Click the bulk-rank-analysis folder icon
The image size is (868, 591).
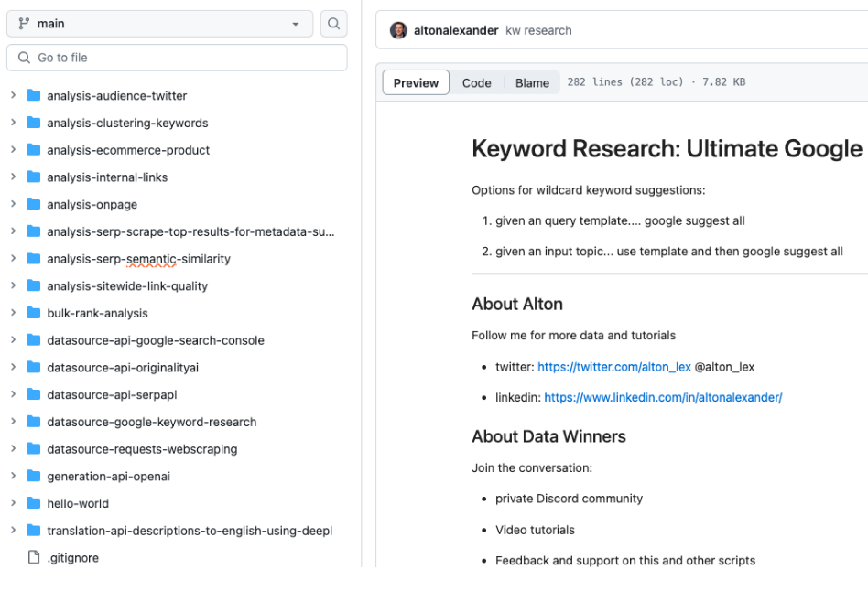(34, 313)
